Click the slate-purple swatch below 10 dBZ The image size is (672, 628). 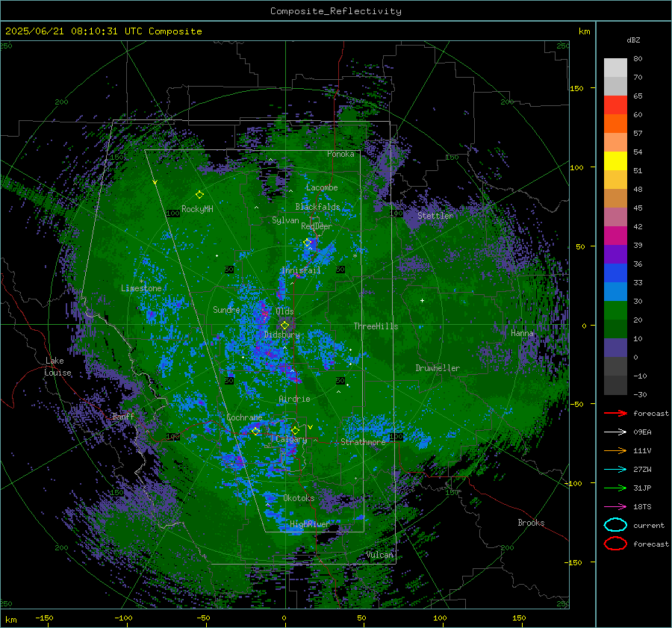615,348
